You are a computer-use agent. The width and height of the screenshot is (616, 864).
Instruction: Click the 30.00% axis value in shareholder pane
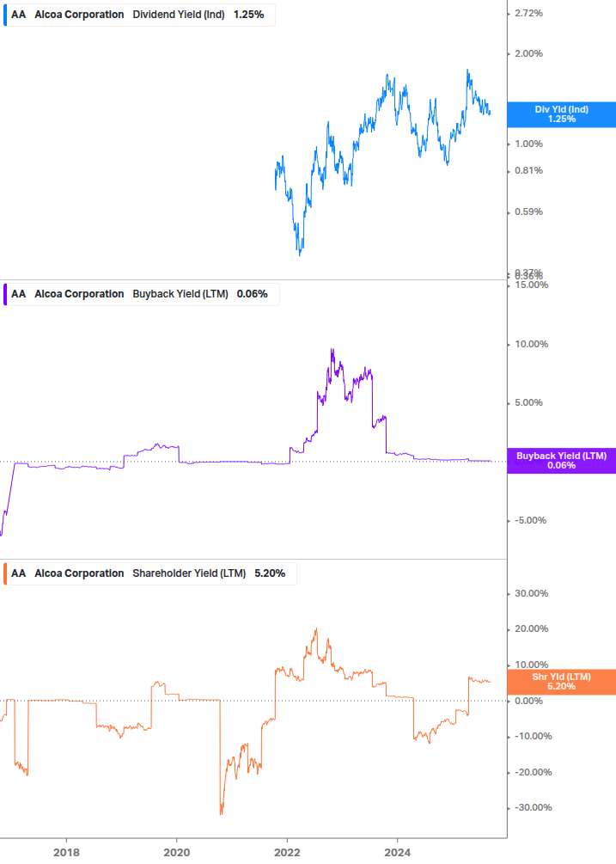[531, 594]
